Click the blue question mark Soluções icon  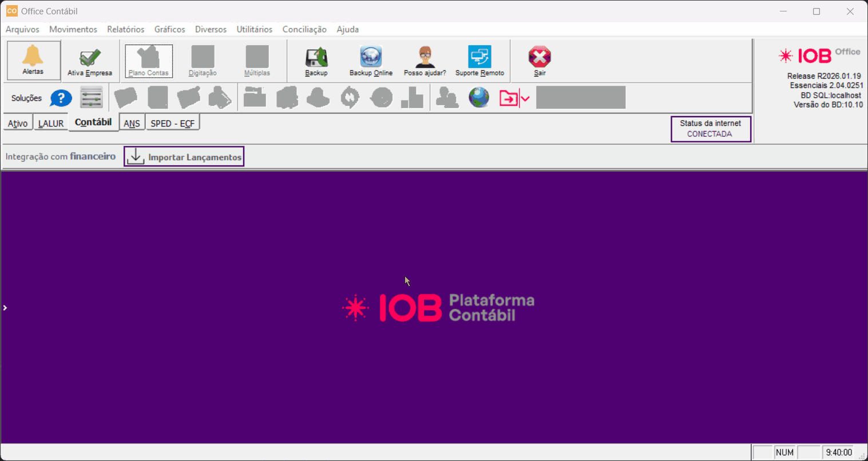pos(61,98)
